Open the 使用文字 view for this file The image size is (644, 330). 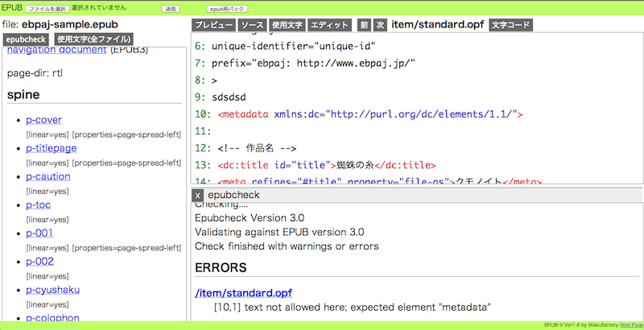[287, 25]
